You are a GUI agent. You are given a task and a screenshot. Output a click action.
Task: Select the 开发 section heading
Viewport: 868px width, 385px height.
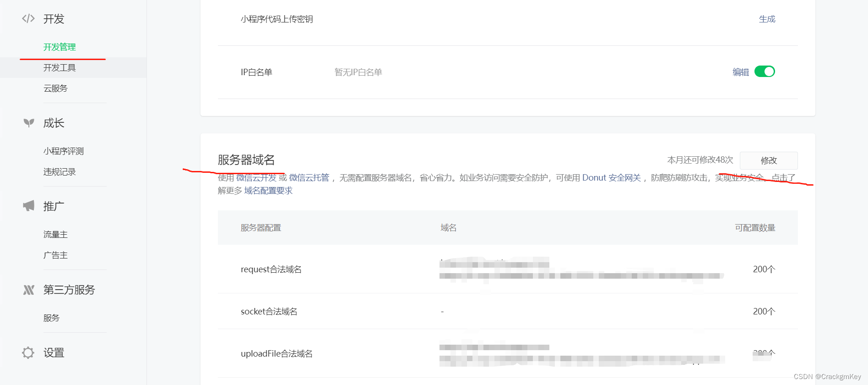54,19
